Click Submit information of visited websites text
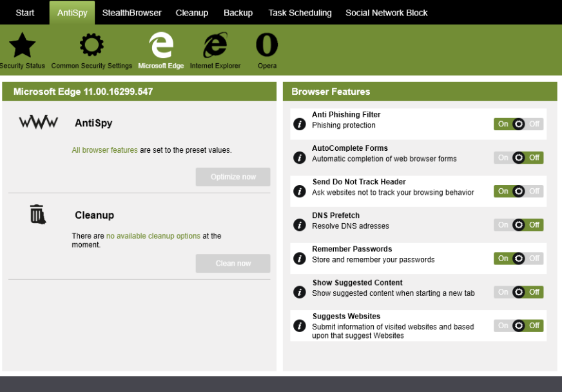Screen dimensions: 562x392 coord(393,331)
